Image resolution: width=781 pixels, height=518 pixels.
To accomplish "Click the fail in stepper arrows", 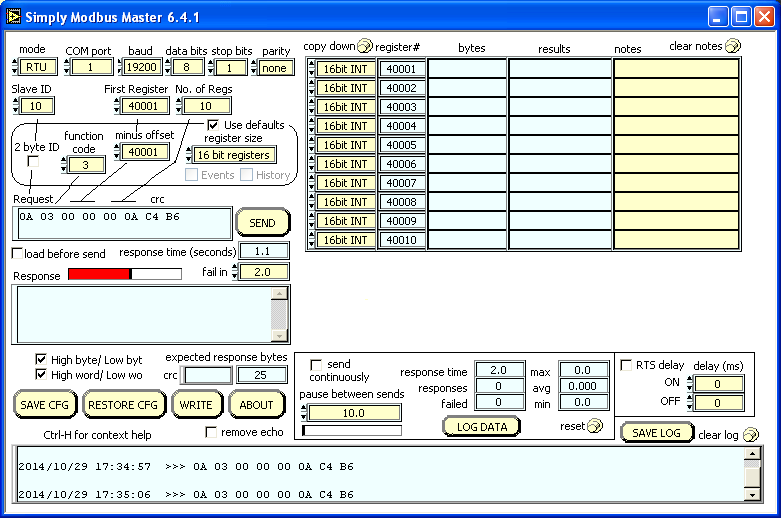I will tap(235, 272).
